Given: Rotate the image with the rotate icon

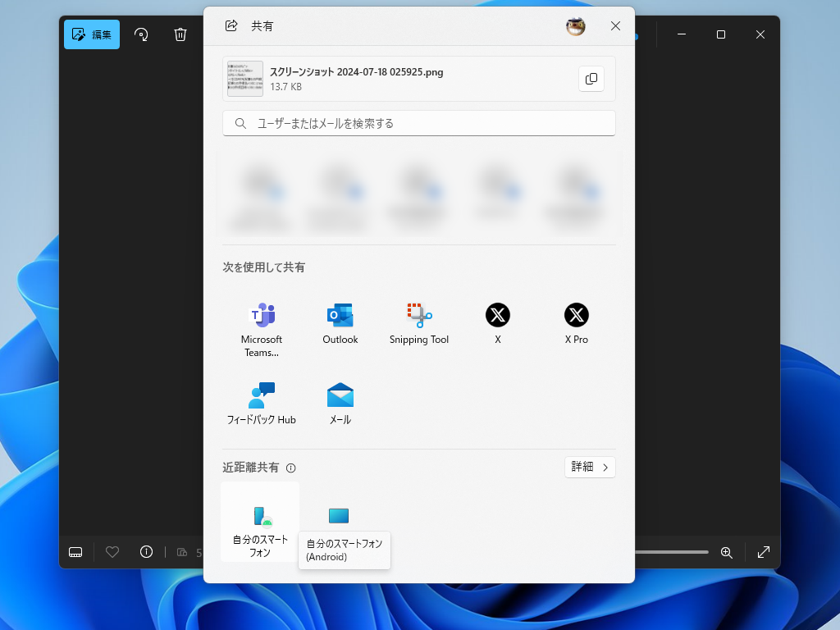Looking at the screenshot, I should pos(141,34).
